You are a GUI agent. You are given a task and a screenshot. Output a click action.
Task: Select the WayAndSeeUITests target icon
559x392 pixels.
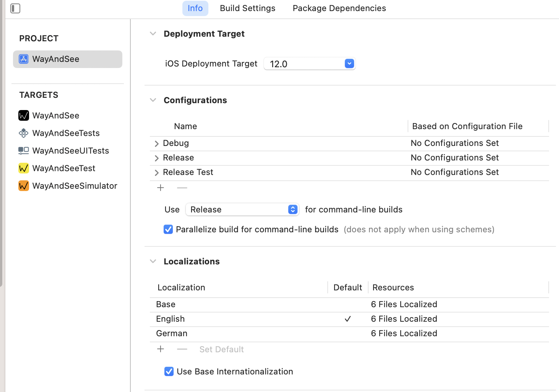click(24, 151)
